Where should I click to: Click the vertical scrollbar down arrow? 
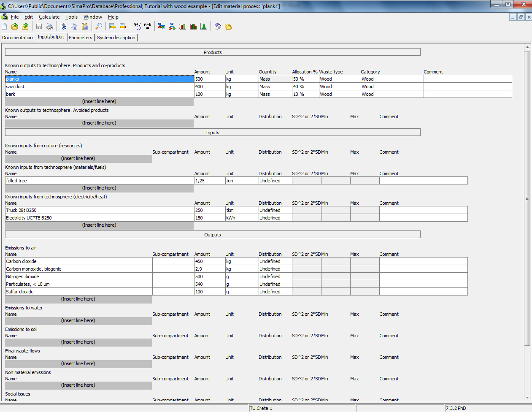pos(527,397)
